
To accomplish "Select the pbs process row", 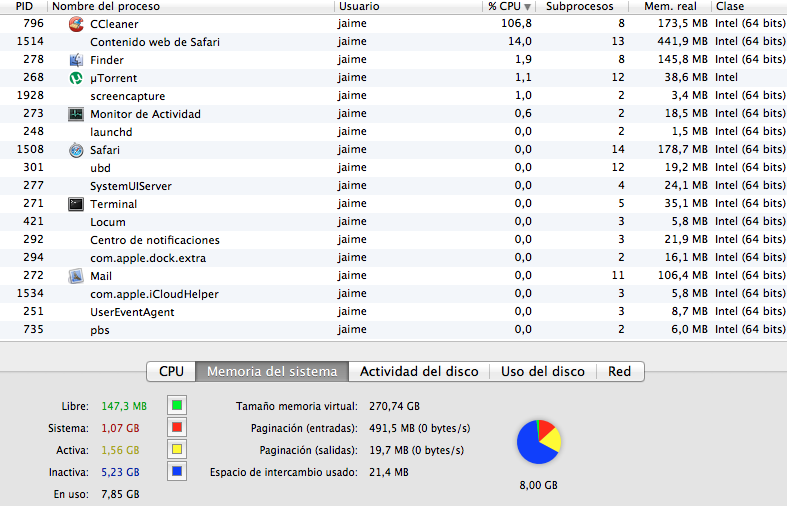I will click(x=394, y=330).
